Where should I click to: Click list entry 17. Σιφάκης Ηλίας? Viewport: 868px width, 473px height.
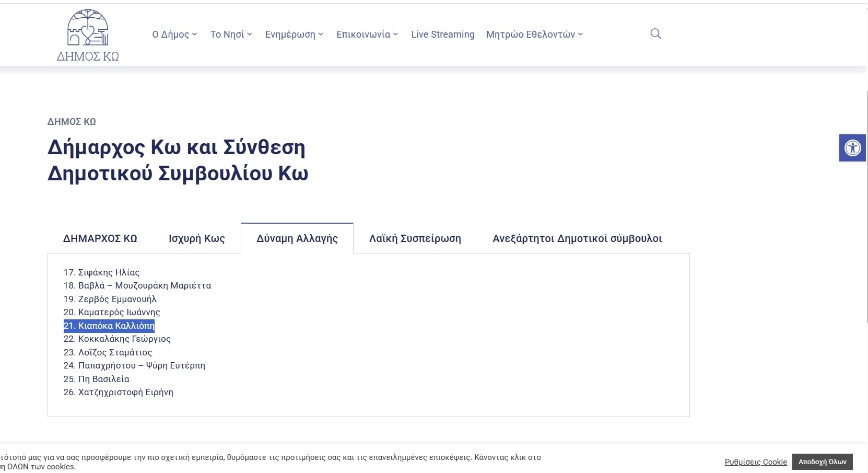[x=101, y=272]
